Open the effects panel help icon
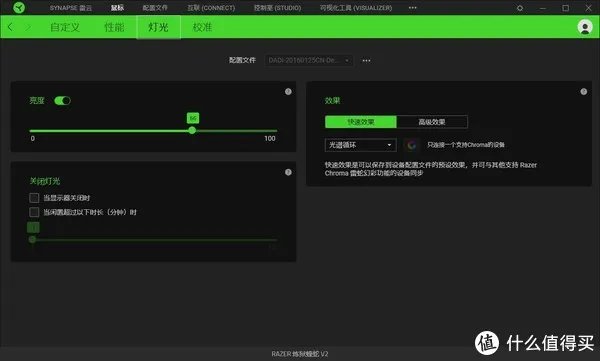Viewport: 600px width, 361px height. coord(584,91)
